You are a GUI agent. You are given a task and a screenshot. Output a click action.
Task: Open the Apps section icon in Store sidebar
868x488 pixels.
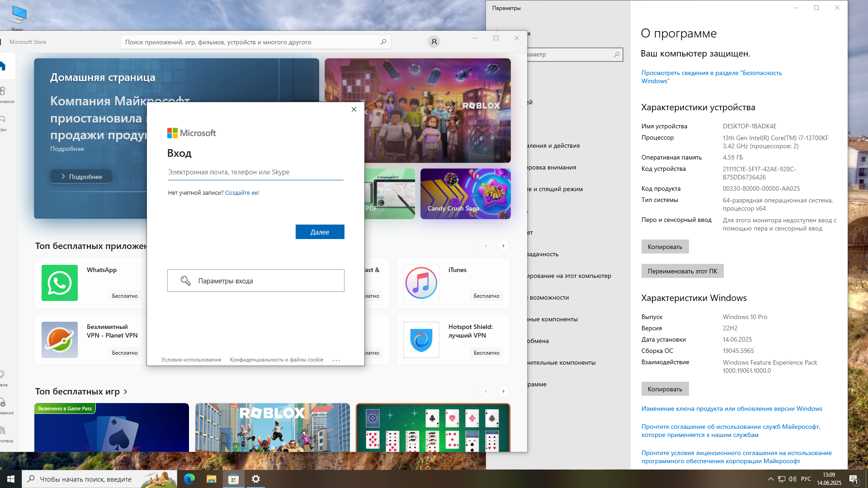(x=2, y=91)
